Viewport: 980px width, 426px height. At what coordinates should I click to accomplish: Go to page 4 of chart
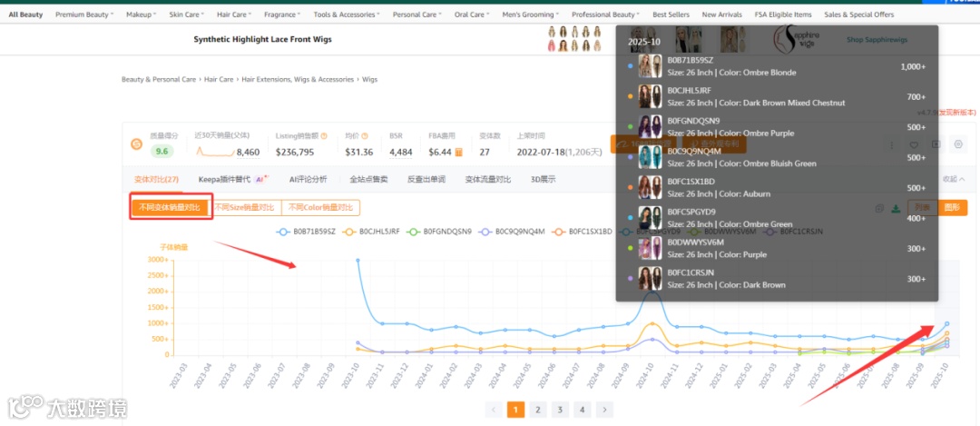click(x=582, y=410)
